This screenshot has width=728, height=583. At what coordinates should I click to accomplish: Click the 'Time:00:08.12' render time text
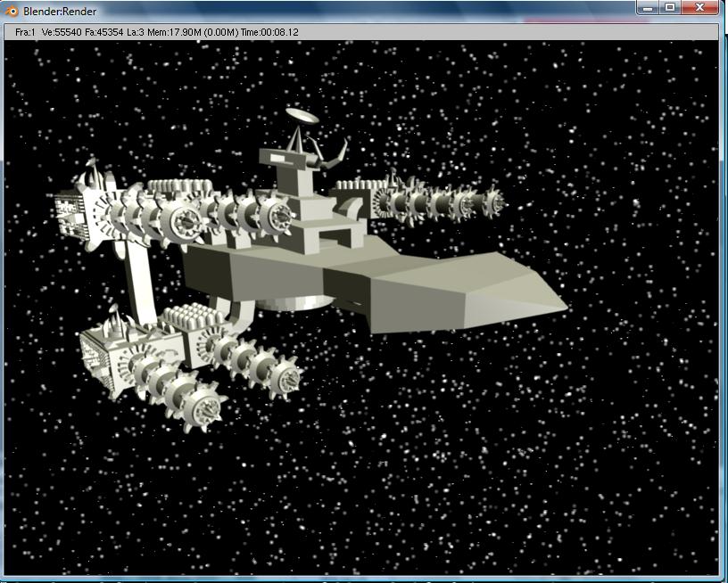click(269, 32)
